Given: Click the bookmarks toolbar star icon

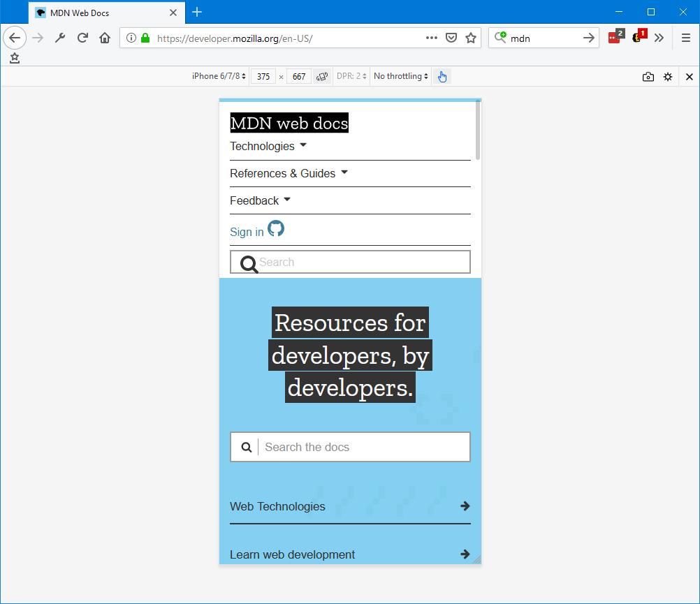Looking at the screenshot, I should [x=15, y=58].
